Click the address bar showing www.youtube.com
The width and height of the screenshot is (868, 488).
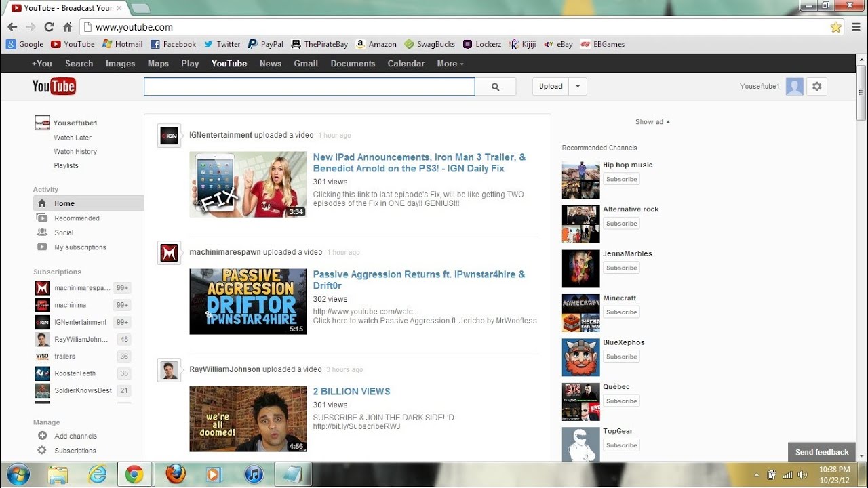pyautogui.click(x=453, y=27)
